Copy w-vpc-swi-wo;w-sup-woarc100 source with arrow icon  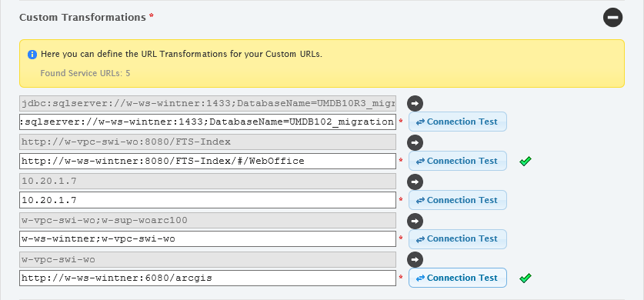(x=415, y=221)
